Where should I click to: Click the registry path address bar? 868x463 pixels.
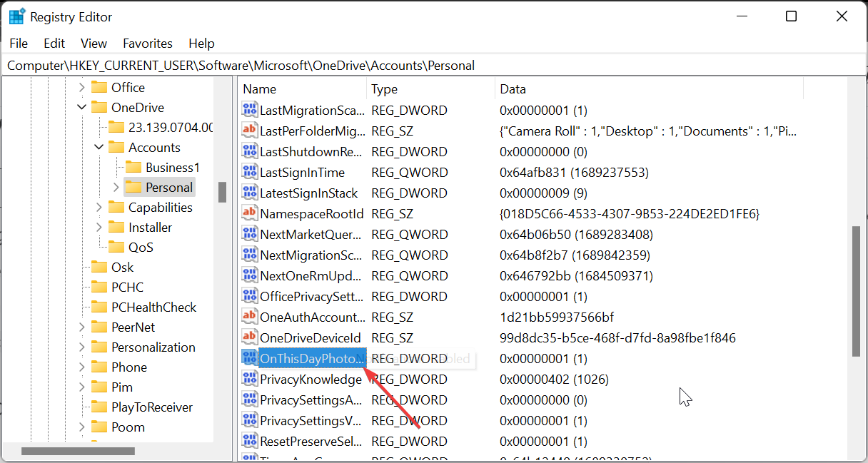coord(434,66)
